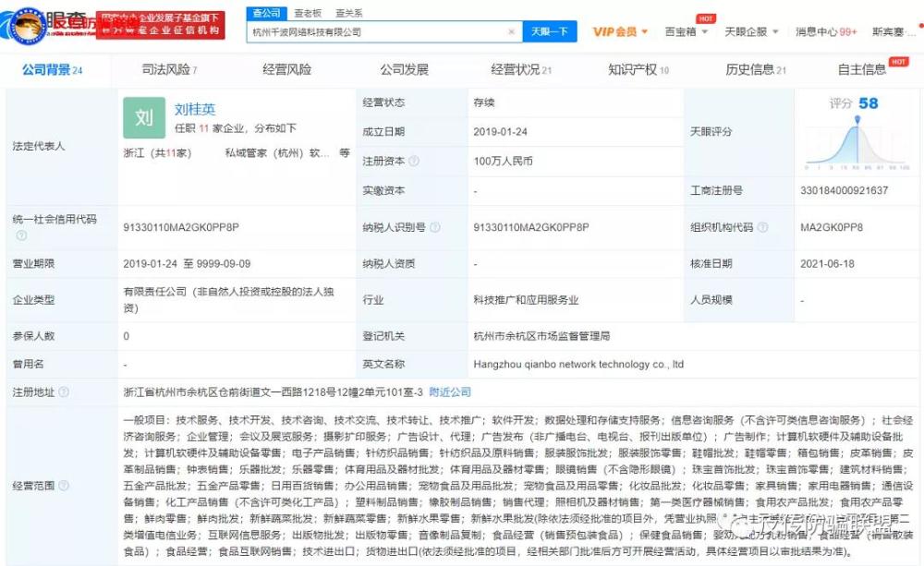Open 刘桂英 legal representative link

(195, 109)
